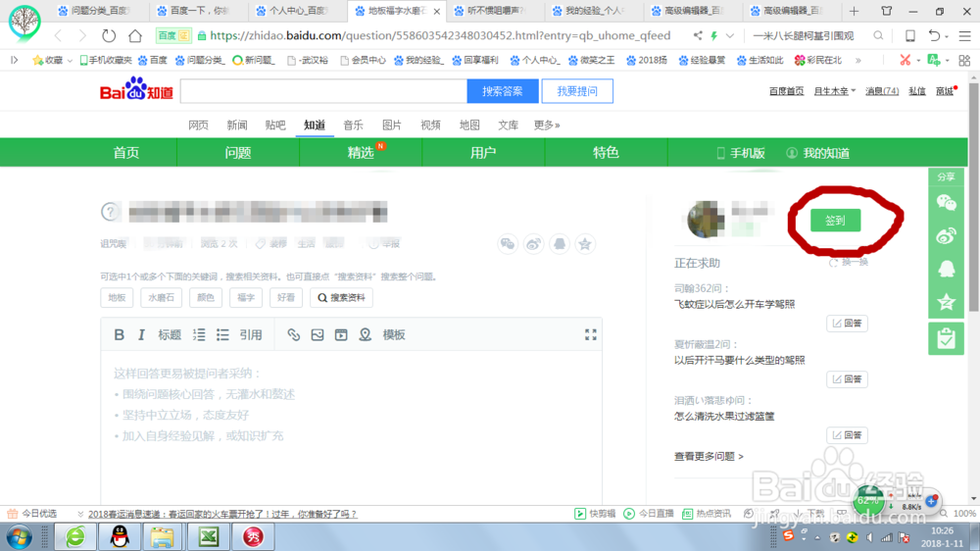Open 我的知道 in green bar

pos(818,153)
